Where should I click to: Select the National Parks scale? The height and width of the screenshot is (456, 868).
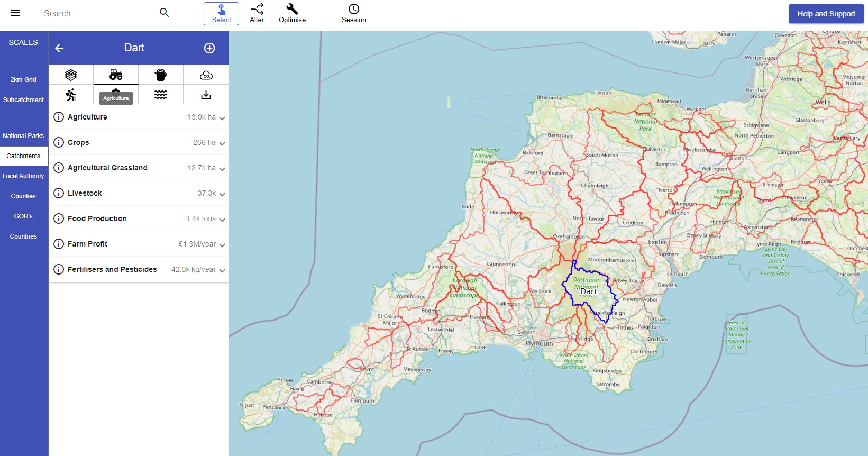tap(23, 136)
